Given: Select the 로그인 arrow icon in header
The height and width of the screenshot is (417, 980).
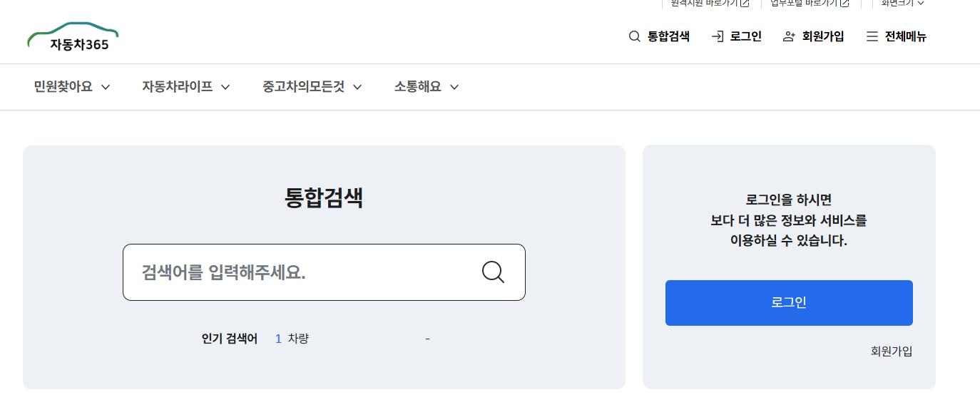Looking at the screenshot, I should coord(717,36).
